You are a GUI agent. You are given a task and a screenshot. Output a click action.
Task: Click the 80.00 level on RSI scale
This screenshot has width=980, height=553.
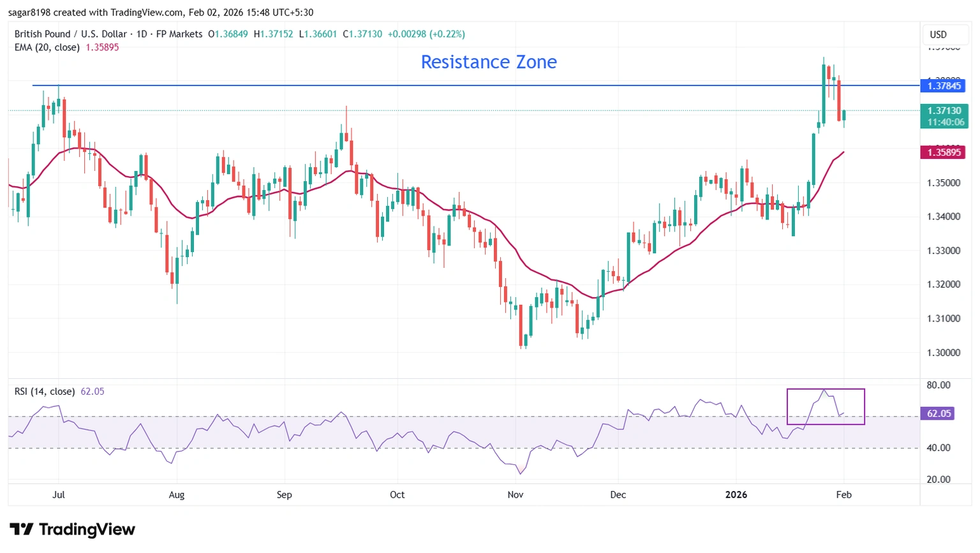(x=939, y=385)
